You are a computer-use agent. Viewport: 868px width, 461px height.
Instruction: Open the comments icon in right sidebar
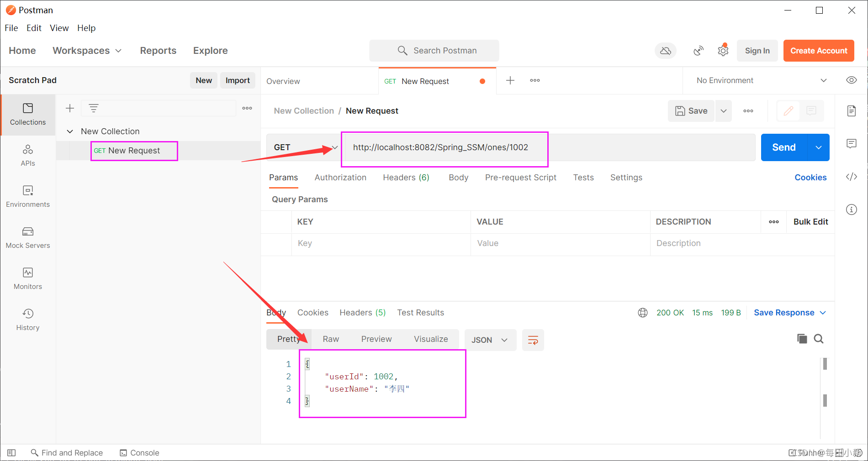[x=852, y=144]
